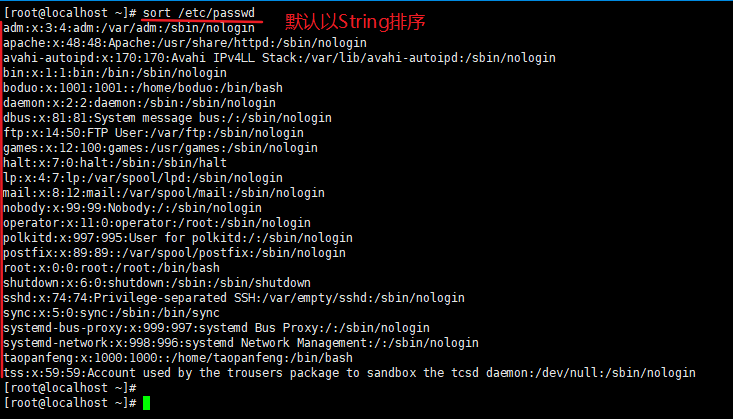Screen dimensions: 733x419
Task: Click the nobody:x:99:99 line
Action: 132,208
